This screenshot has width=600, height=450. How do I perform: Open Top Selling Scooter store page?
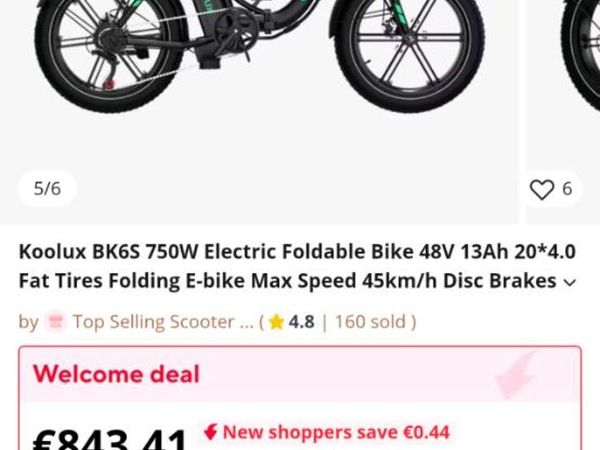pos(163,322)
